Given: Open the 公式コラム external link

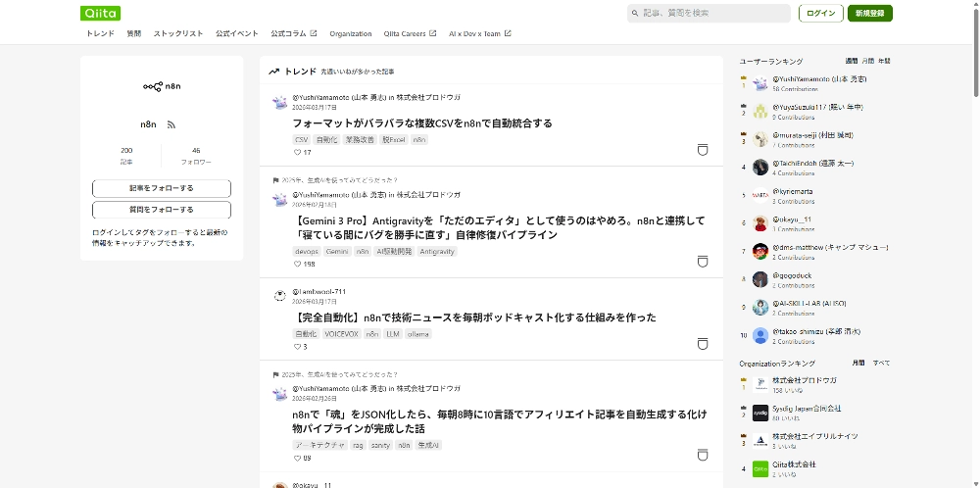Looking at the screenshot, I should pyautogui.click(x=293, y=33).
